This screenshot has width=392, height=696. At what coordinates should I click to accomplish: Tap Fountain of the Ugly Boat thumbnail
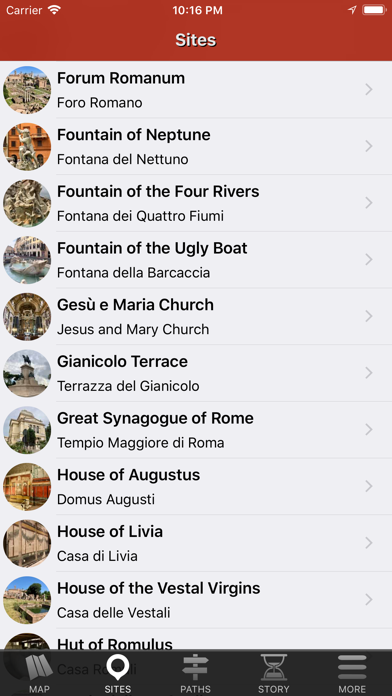(x=27, y=260)
